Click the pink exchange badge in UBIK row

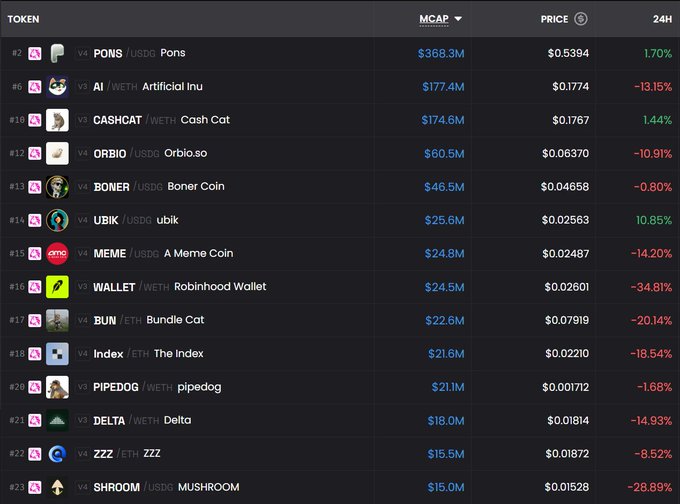tap(35, 220)
